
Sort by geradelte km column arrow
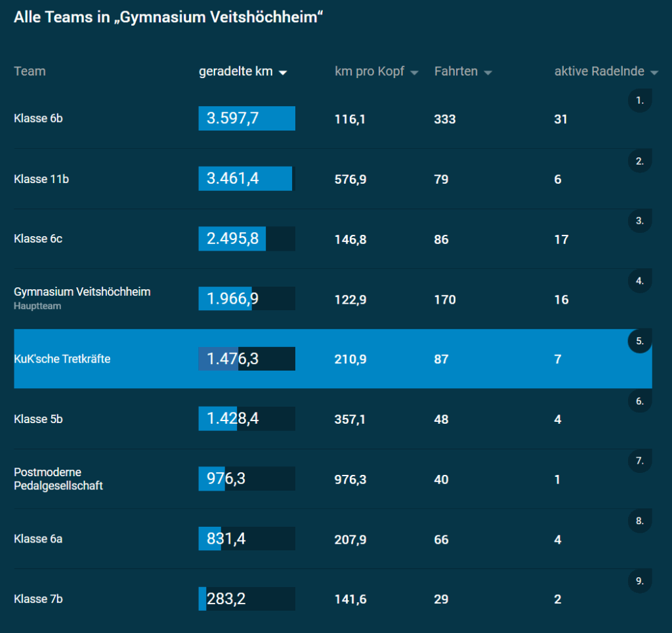point(283,73)
